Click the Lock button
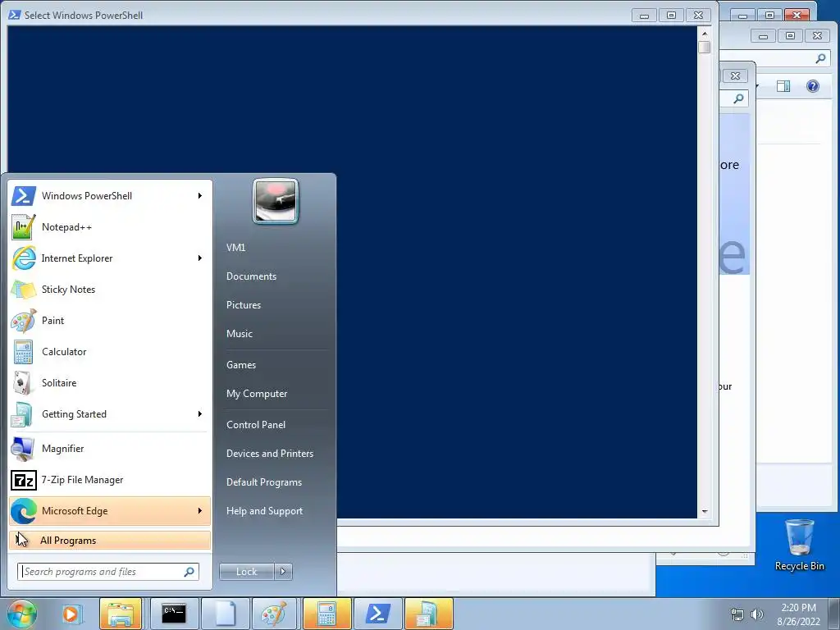The width and height of the screenshot is (840, 630). [x=246, y=572]
